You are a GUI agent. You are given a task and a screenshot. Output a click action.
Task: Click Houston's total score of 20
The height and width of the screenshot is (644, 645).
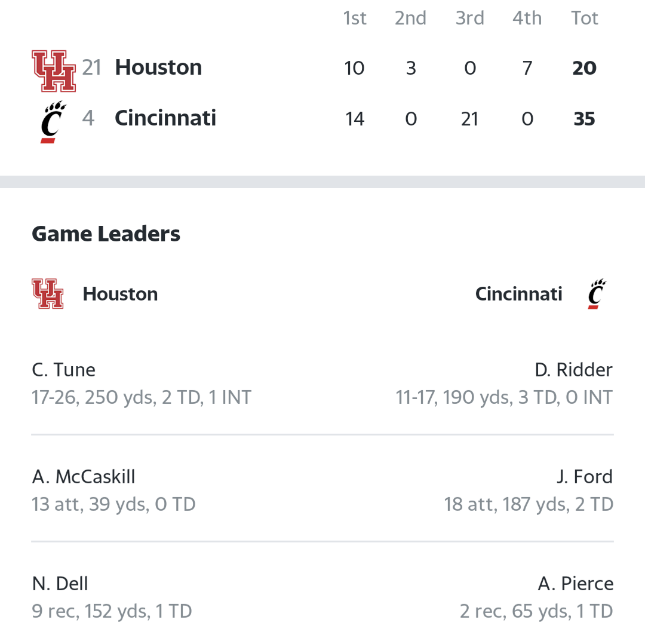[584, 68]
